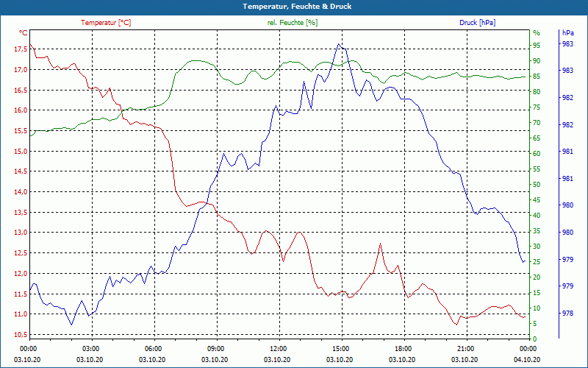Click the 16,5 temperature axis value
The height and width of the screenshot is (368, 588).
(x=21, y=90)
